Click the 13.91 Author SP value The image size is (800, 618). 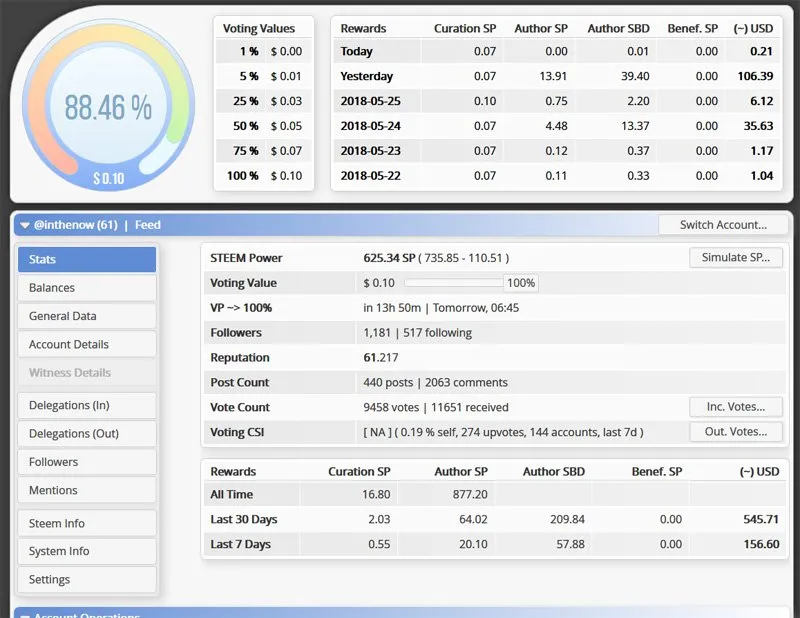pyautogui.click(x=553, y=77)
